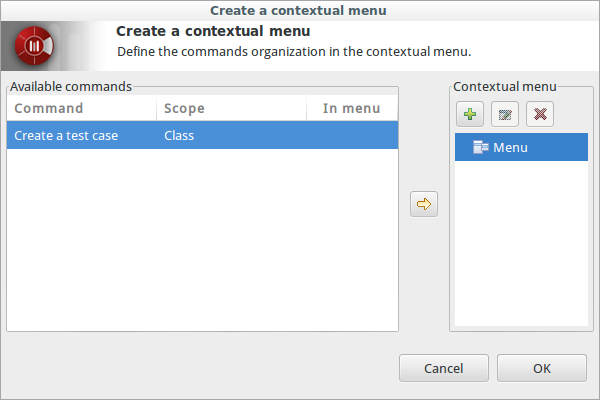Image resolution: width=600 pixels, height=400 pixels.
Task: Select the Menu node in contextual menu
Action: (x=521, y=147)
